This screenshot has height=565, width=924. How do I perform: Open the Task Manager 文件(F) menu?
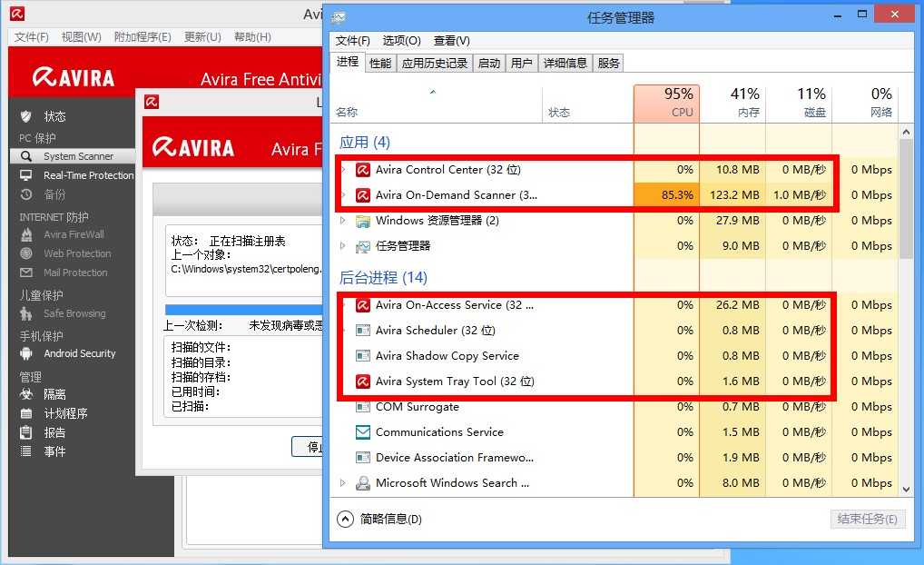click(x=352, y=41)
